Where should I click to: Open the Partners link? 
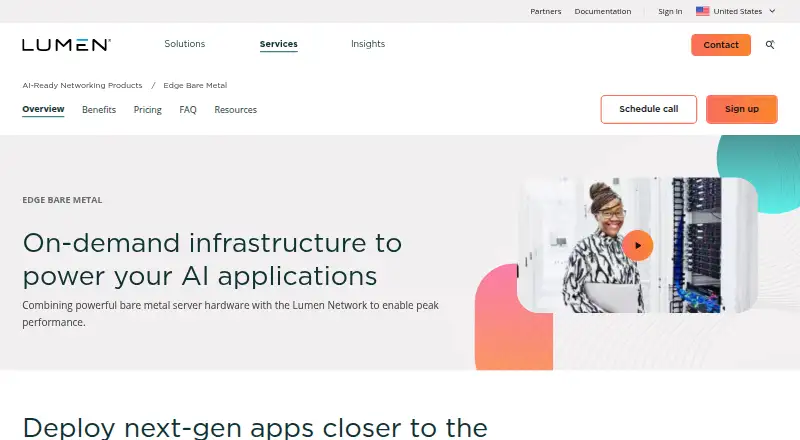click(545, 11)
